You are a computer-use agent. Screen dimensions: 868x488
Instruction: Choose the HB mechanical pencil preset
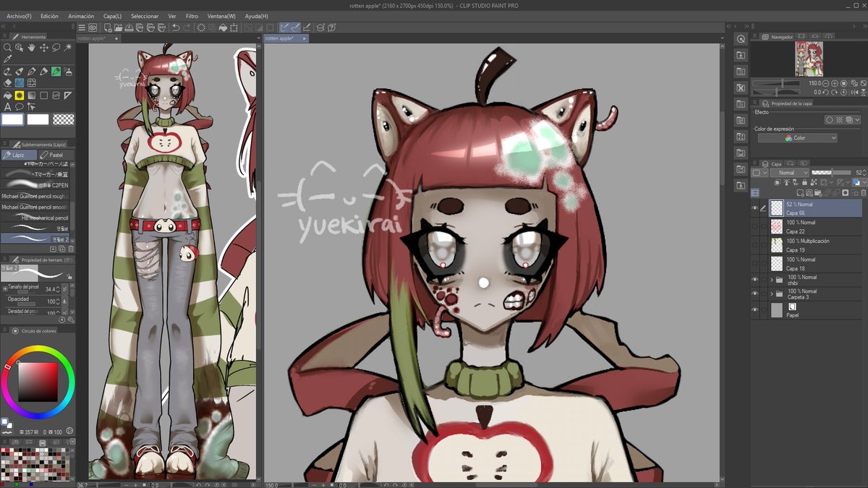click(x=36, y=217)
